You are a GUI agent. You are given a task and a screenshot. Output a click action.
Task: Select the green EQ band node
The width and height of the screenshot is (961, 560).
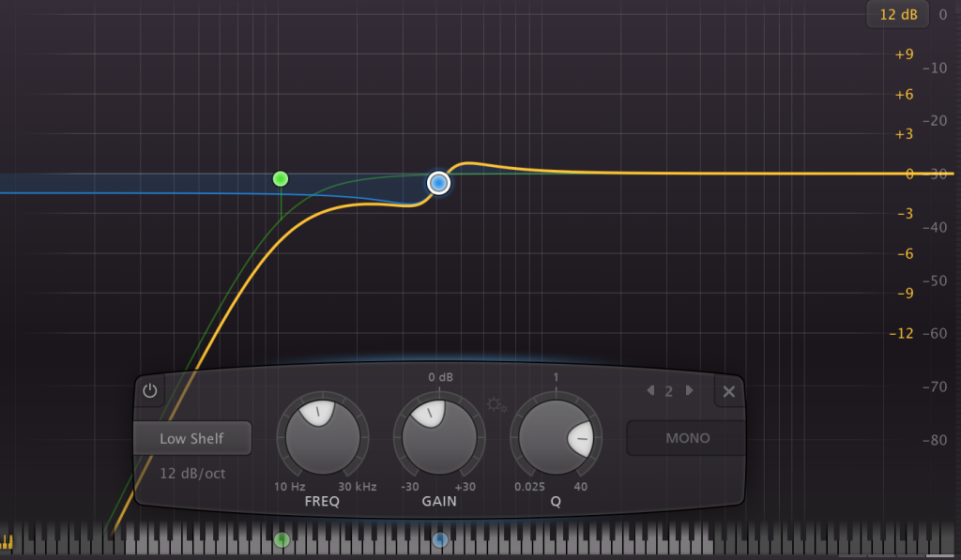(280, 178)
